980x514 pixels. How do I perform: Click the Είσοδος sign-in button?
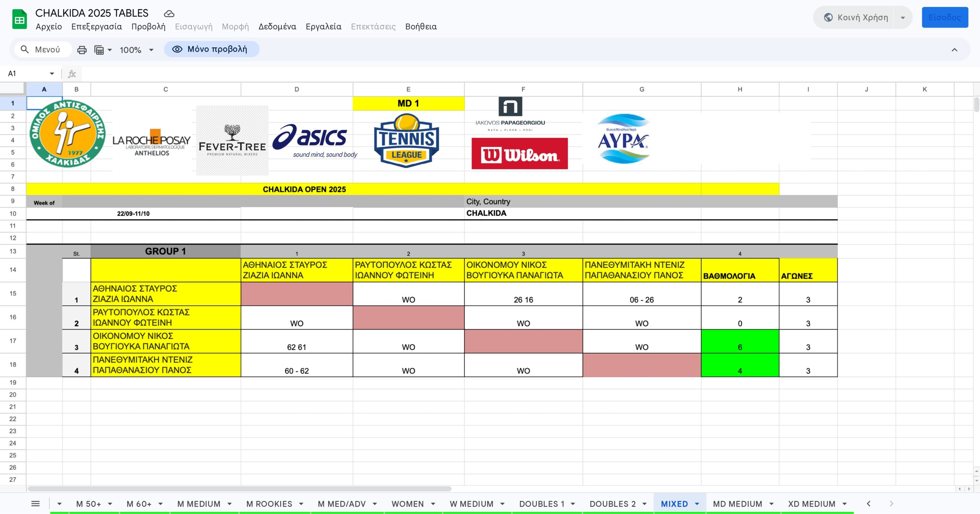click(x=944, y=18)
